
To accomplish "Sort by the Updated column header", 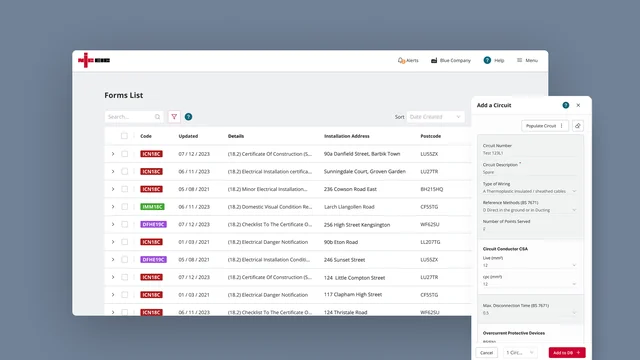I will [x=188, y=136].
